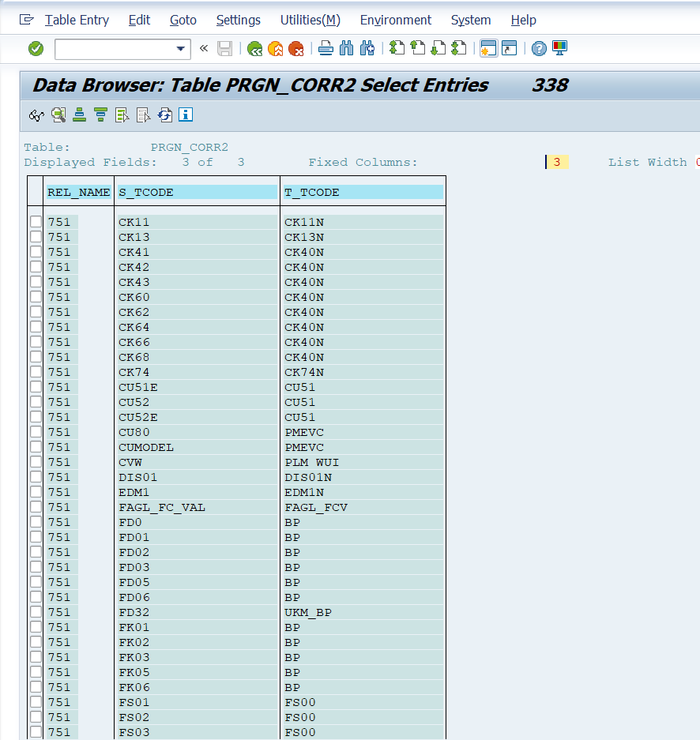Go to Next Page icon
This screenshot has width=700, height=740.
[x=438, y=48]
